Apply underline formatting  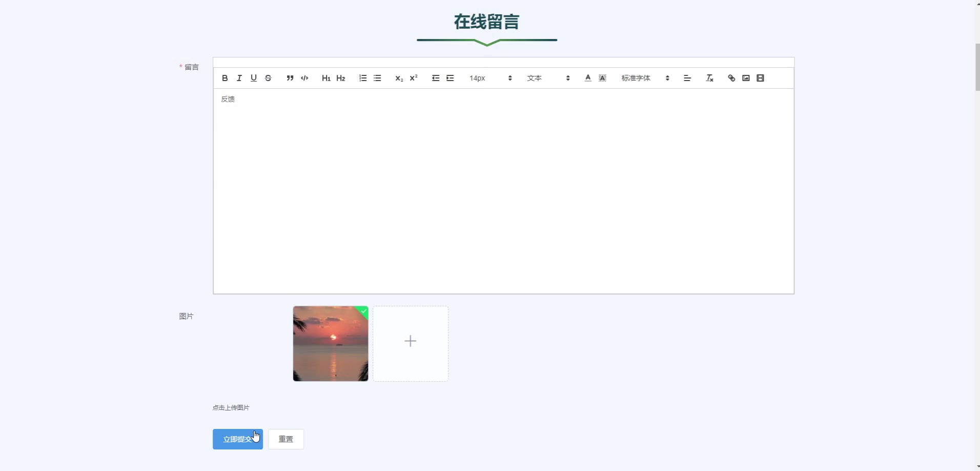(253, 78)
